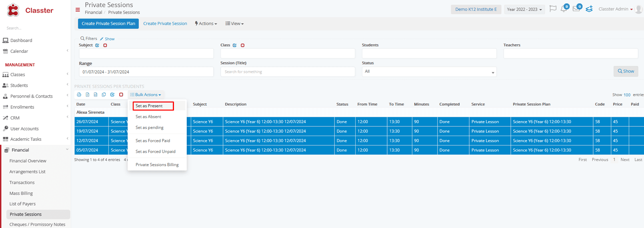This screenshot has height=228, width=644.
Task: Click the Personnel & Contacts icon
Action: (x=6, y=96)
